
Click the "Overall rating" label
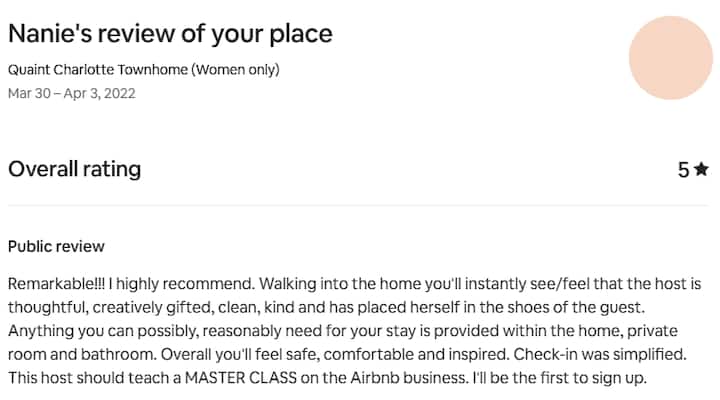[x=74, y=169]
